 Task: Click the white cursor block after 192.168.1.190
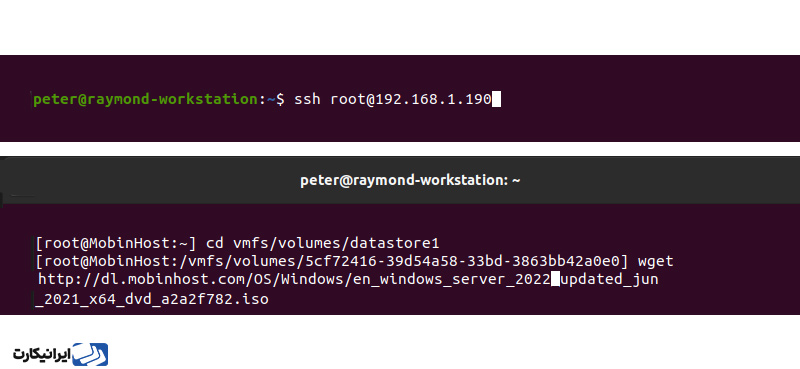[x=496, y=99]
